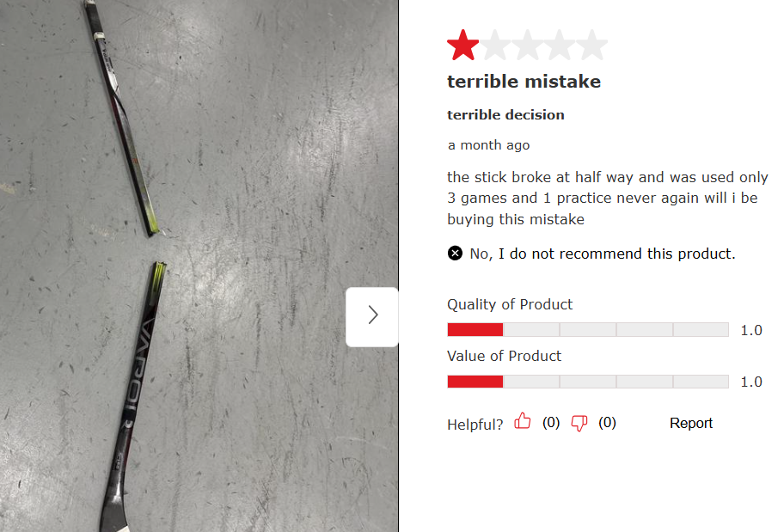
Task: Click the fourth grey rating star
Action: point(560,45)
